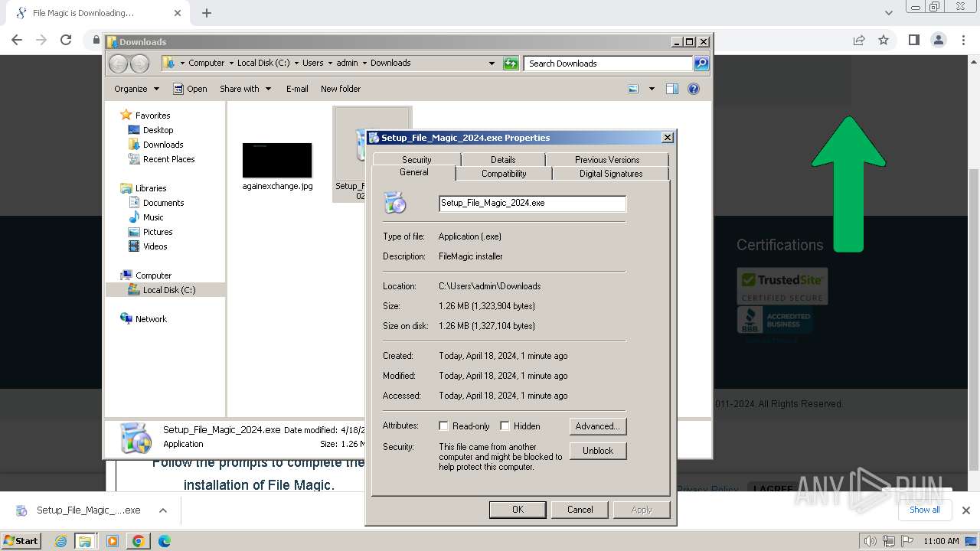Screen dimensions: 980x551
Task: Open the Organize dropdown menu
Action: [x=136, y=89]
